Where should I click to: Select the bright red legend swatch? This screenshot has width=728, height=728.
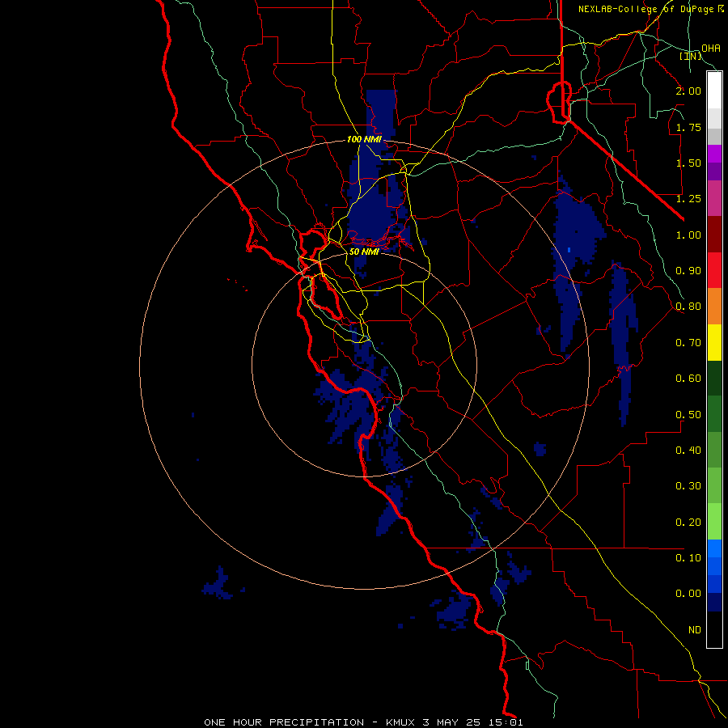714,270
